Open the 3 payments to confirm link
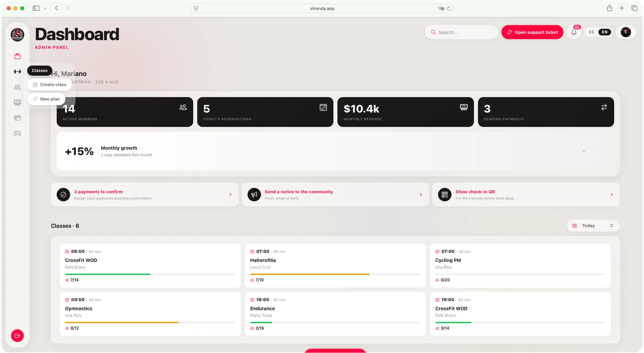Viewport: 644px width, 353px height. click(99, 192)
